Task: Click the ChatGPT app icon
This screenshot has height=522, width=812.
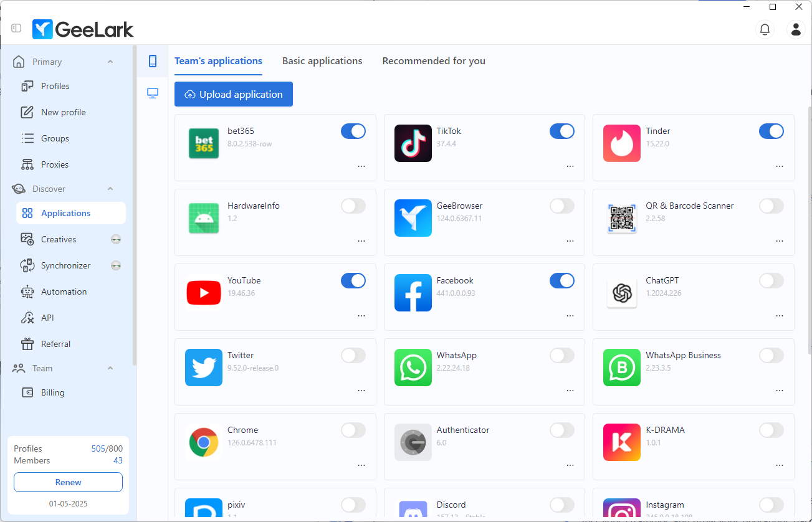Action: coord(622,293)
